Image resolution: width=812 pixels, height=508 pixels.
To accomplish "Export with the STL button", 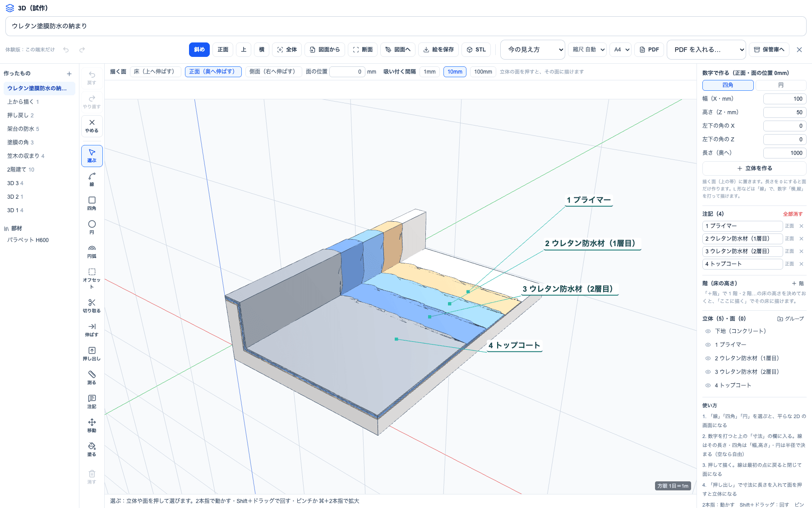I will coord(476,50).
